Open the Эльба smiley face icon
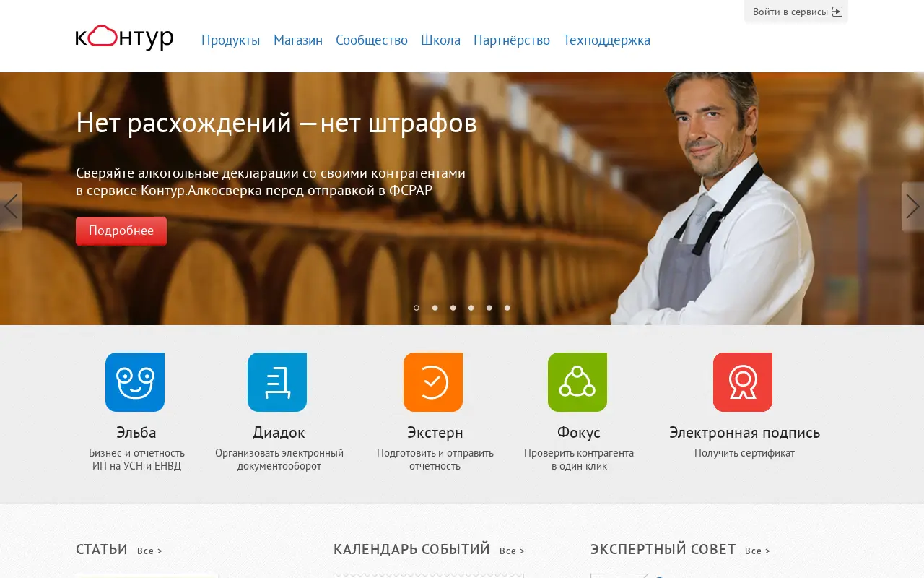The image size is (924, 578). (135, 382)
